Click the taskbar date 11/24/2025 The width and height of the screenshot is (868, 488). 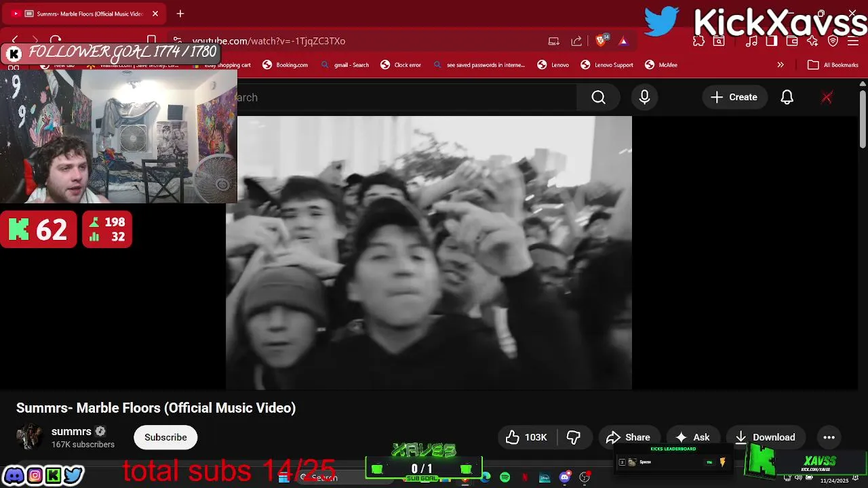click(x=834, y=481)
